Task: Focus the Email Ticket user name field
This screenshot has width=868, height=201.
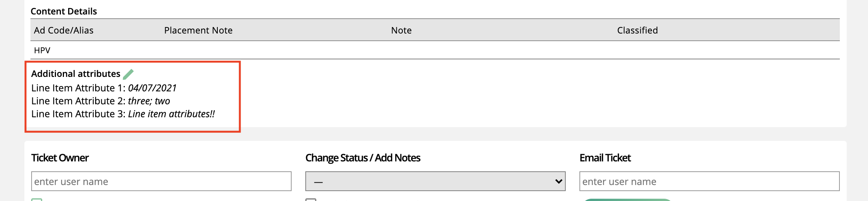Action: point(709,181)
